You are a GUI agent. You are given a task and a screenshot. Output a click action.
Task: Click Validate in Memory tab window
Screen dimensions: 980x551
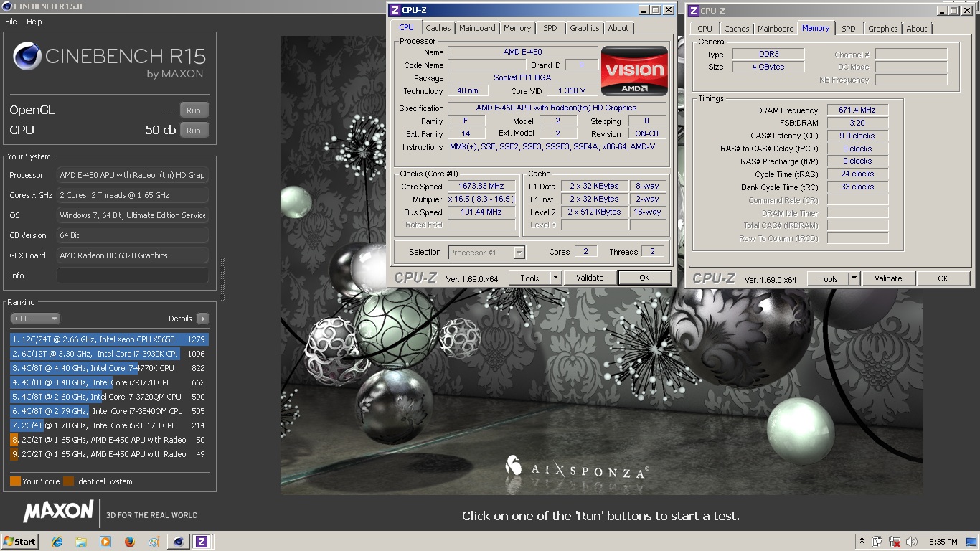(888, 278)
